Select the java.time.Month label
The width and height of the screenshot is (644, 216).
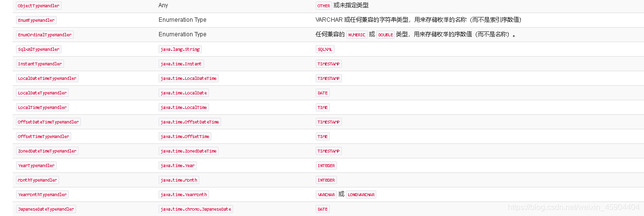click(179, 180)
